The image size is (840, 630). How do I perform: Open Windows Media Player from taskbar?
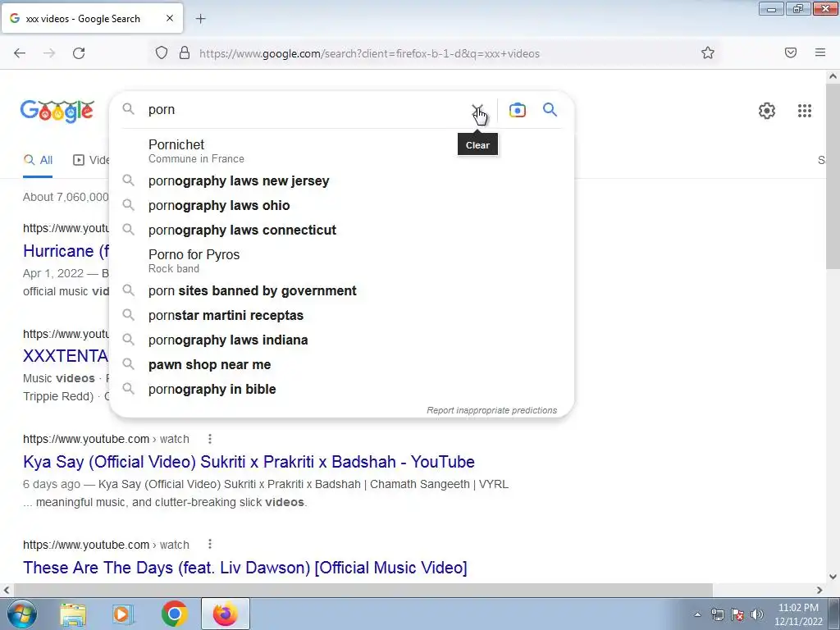pos(123,614)
